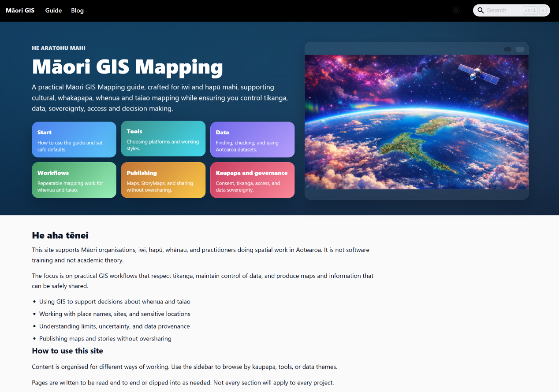Click the lighter pill in image frame header

520,49
